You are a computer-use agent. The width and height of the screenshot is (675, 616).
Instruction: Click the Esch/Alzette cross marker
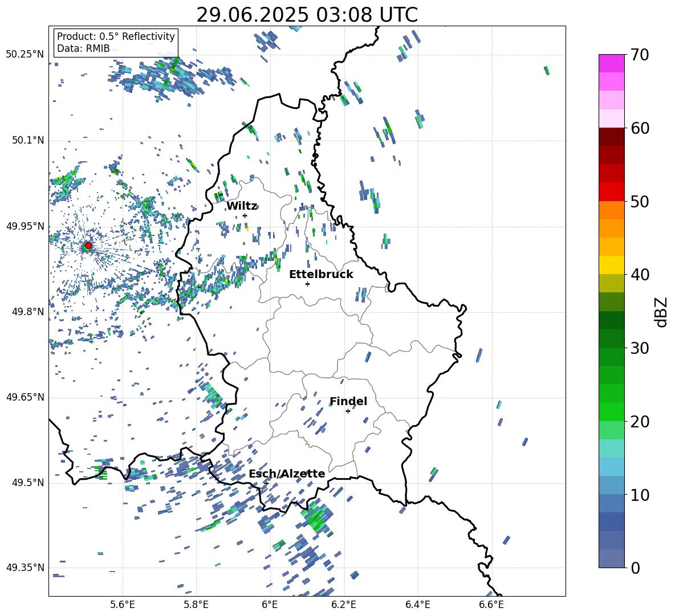(266, 483)
